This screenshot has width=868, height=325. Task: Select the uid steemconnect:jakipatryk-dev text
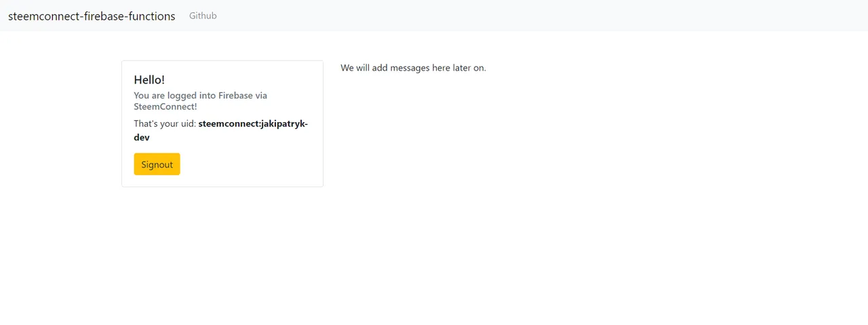(x=220, y=130)
